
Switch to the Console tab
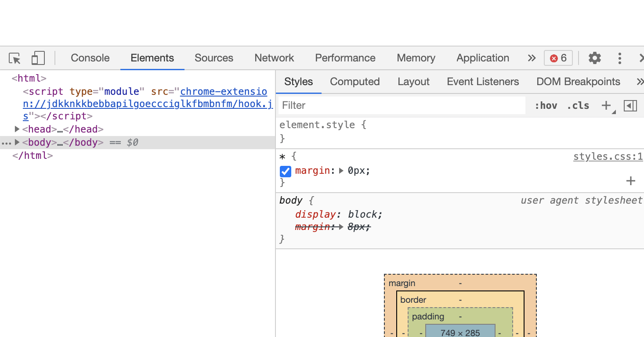coord(90,58)
